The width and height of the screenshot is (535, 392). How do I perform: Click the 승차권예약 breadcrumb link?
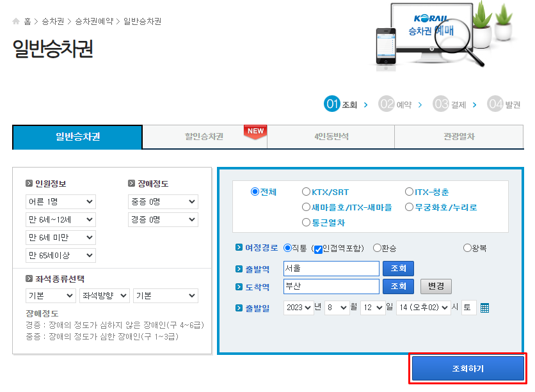pos(94,22)
